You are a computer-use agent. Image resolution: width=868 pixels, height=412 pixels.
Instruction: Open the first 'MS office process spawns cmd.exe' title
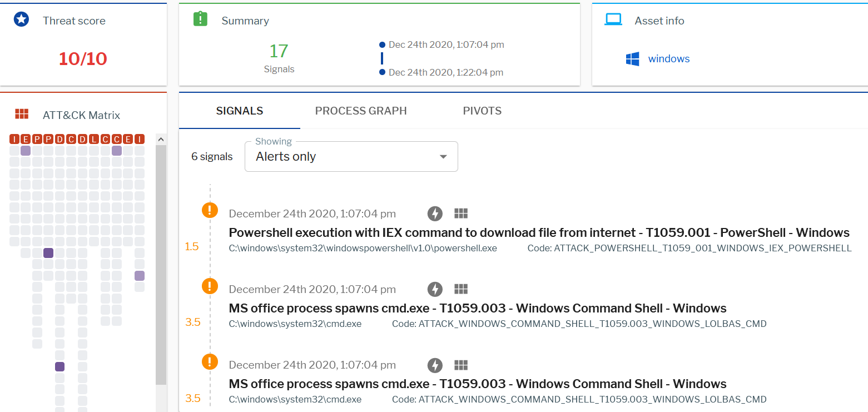pyautogui.click(x=478, y=308)
